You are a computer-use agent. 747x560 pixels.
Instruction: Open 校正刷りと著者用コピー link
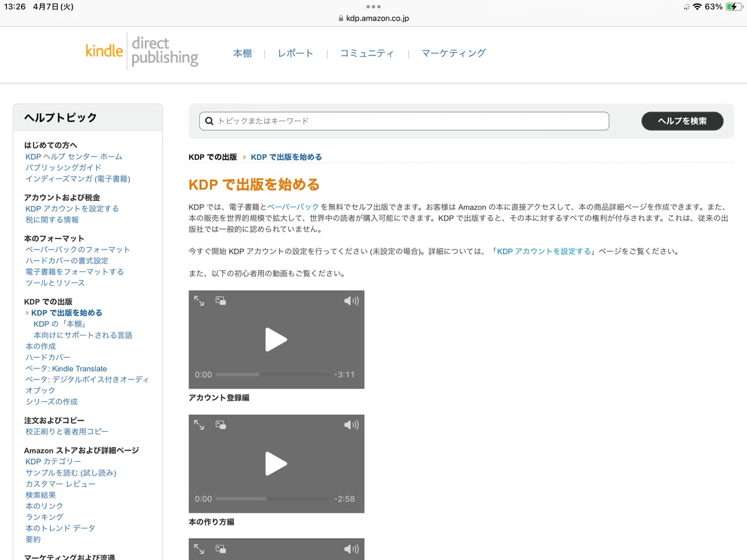(67, 432)
